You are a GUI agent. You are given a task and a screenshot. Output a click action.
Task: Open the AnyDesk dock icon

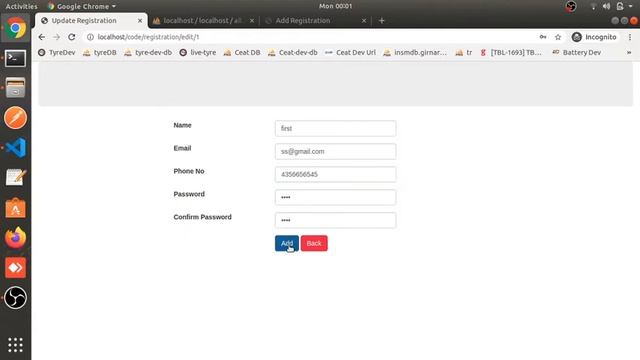16,268
